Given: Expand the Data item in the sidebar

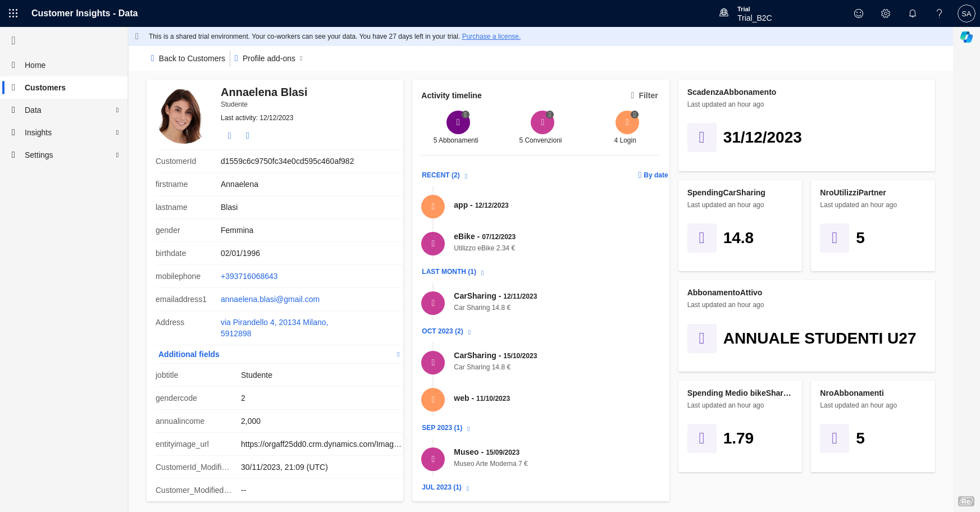Looking at the screenshot, I should pyautogui.click(x=117, y=110).
